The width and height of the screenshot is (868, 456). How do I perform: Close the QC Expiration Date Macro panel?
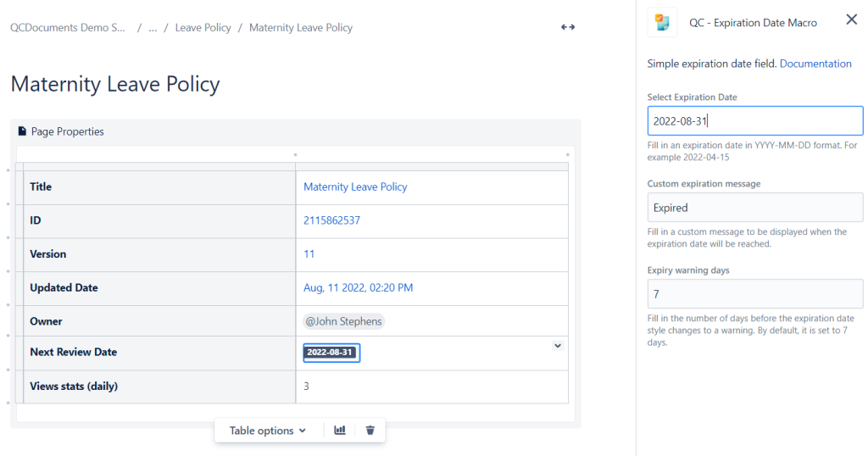coord(851,20)
